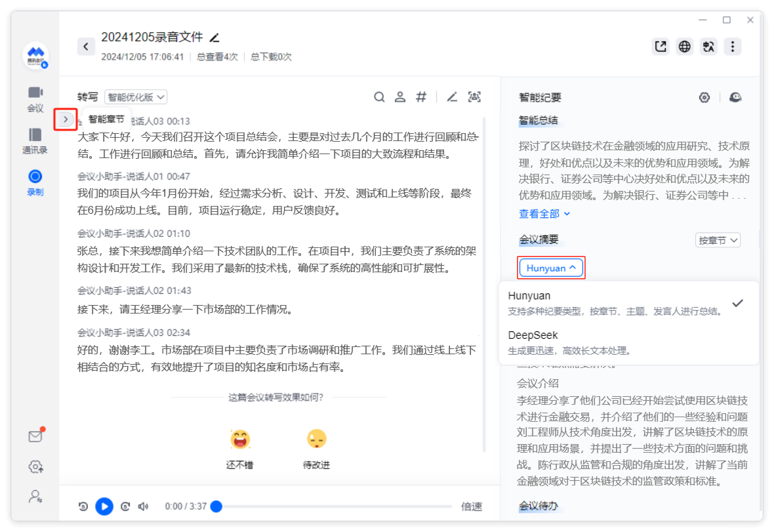Play the recording audio
774x532 pixels.
[x=104, y=506]
